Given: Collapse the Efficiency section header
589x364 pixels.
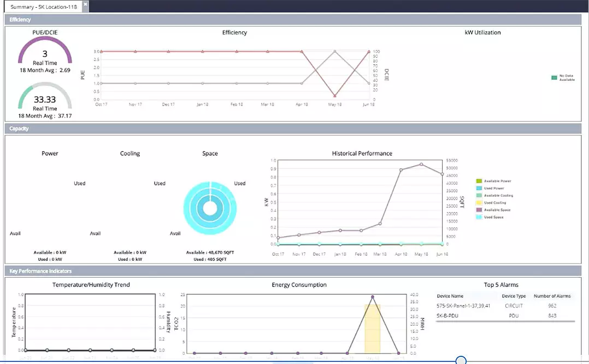Looking at the screenshot, I should [x=293, y=20].
